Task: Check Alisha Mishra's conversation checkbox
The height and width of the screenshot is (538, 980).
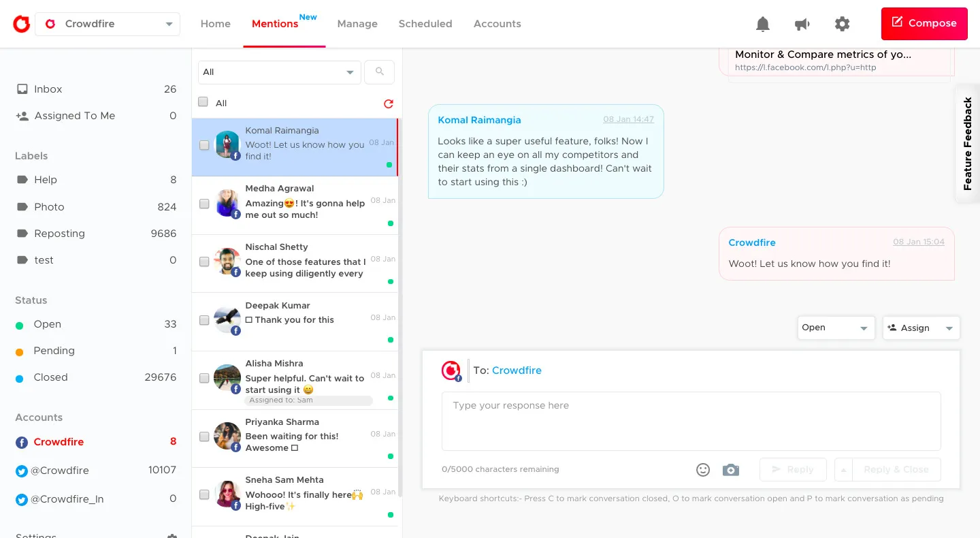Action: pos(204,379)
